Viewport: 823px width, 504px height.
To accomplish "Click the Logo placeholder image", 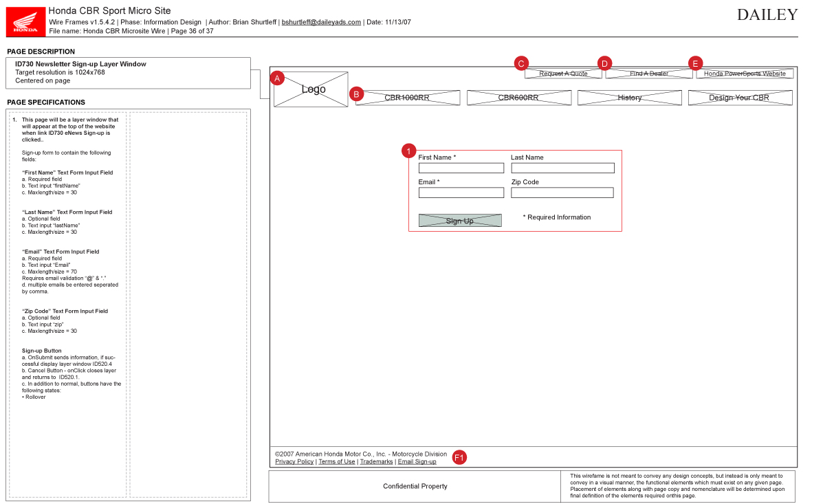I will coord(311,89).
